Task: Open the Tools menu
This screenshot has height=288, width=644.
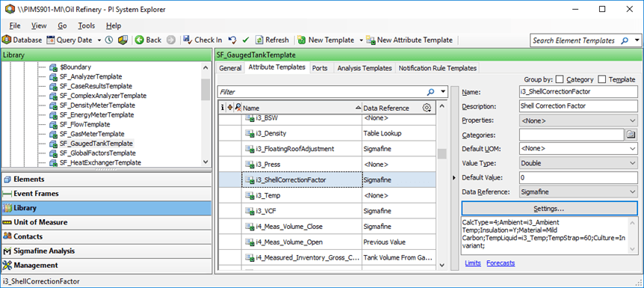Action: pyautogui.click(x=87, y=25)
